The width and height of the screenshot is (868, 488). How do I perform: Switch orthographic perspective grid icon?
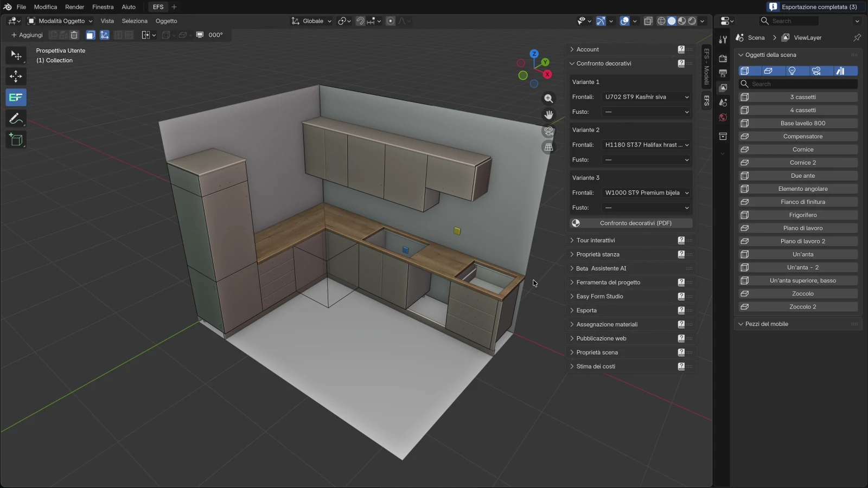tap(549, 147)
